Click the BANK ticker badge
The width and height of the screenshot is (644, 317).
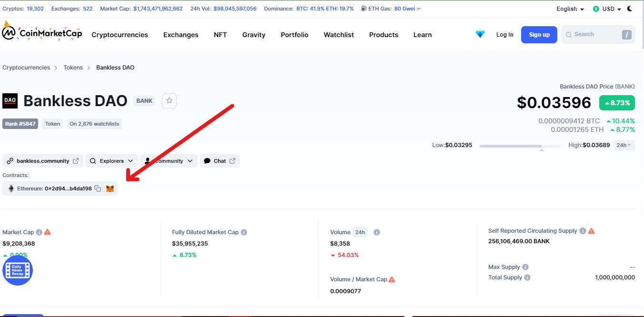[x=144, y=101]
